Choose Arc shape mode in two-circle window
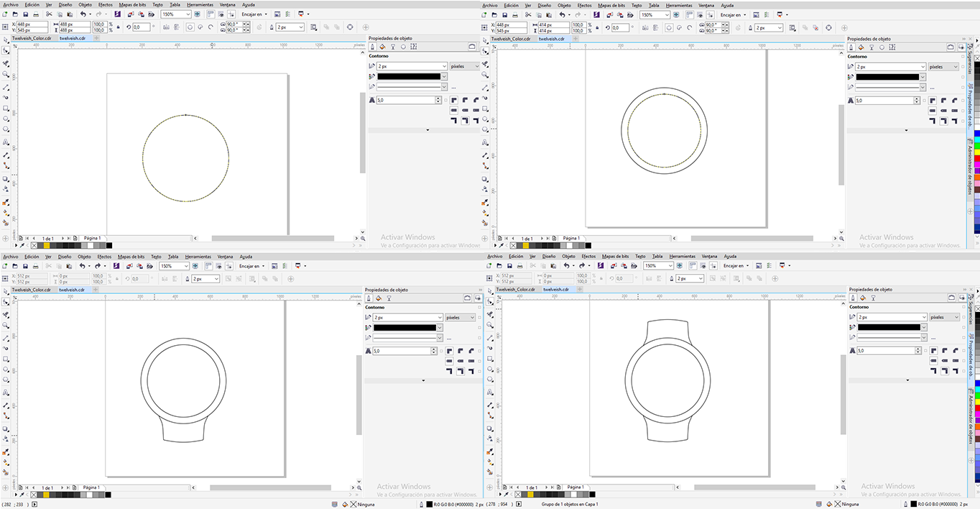The height and width of the screenshot is (509, 980). (690, 27)
